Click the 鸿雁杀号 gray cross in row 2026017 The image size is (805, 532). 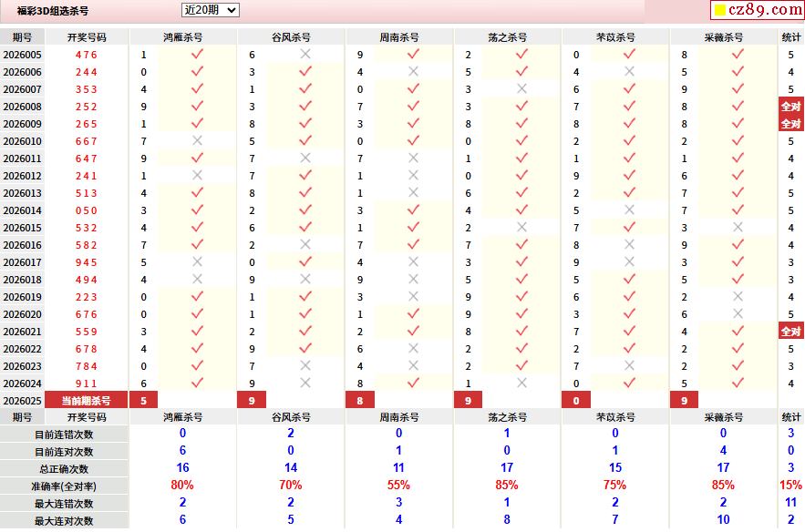pos(197,261)
